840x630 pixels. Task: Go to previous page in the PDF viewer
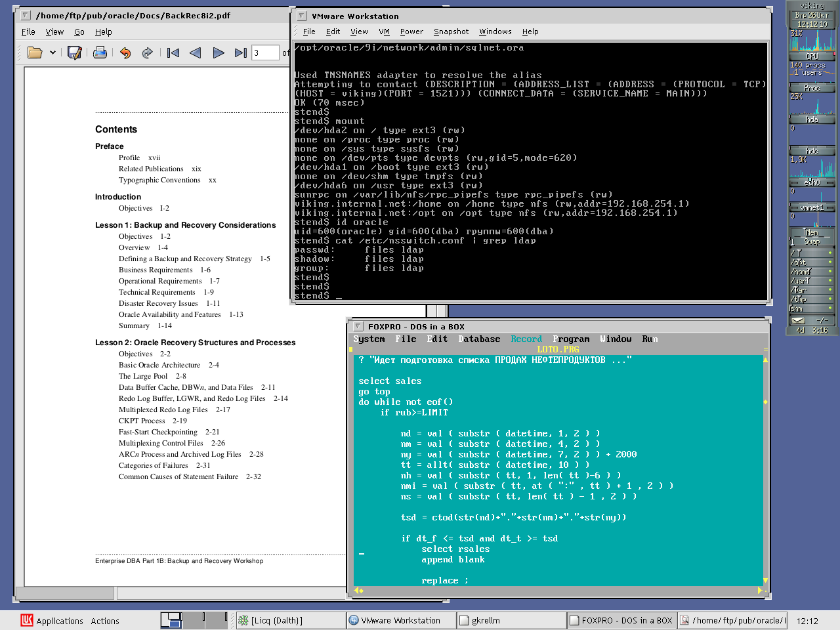(196, 52)
